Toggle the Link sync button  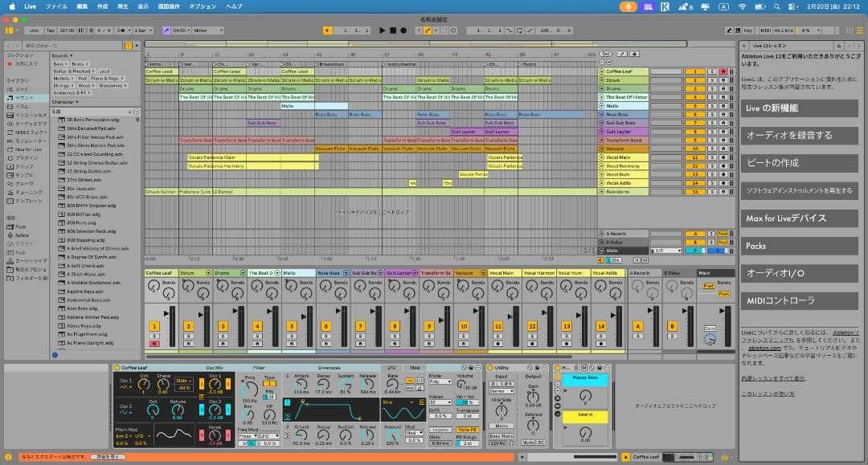point(35,31)
